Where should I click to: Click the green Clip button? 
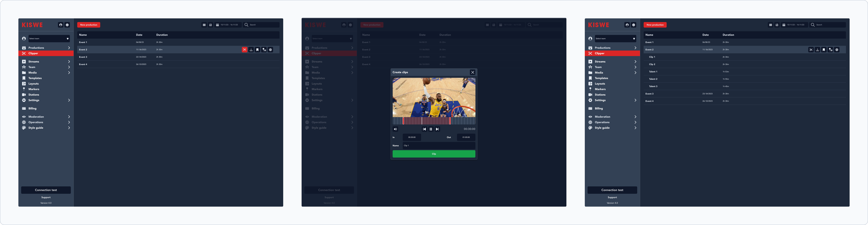pos(434,154)
